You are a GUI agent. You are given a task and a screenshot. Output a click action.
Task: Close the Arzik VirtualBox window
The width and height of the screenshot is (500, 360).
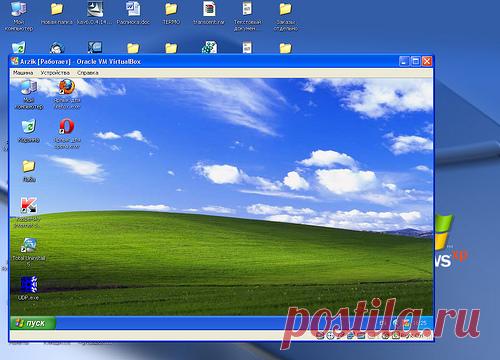pos(427,61)
